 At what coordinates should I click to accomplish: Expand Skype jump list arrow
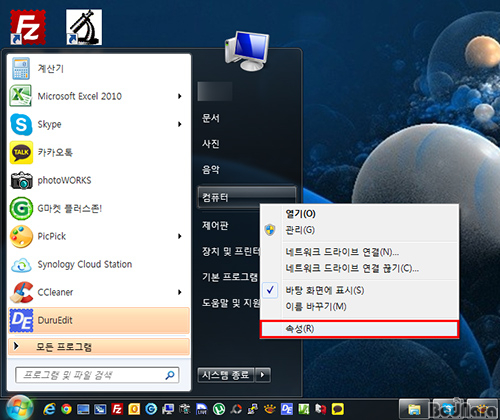coord(180,124)
